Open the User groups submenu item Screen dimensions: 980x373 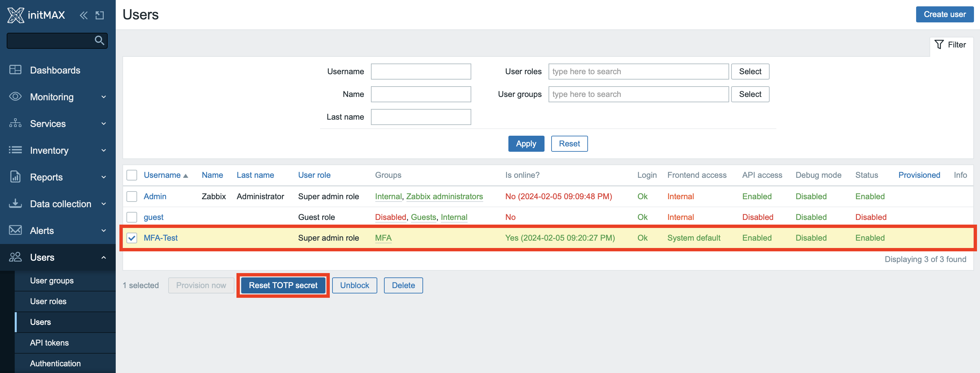[52, 281]
